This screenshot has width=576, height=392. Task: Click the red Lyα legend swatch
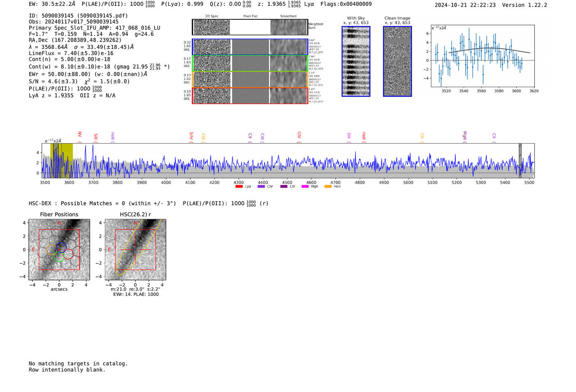[239, 187]
